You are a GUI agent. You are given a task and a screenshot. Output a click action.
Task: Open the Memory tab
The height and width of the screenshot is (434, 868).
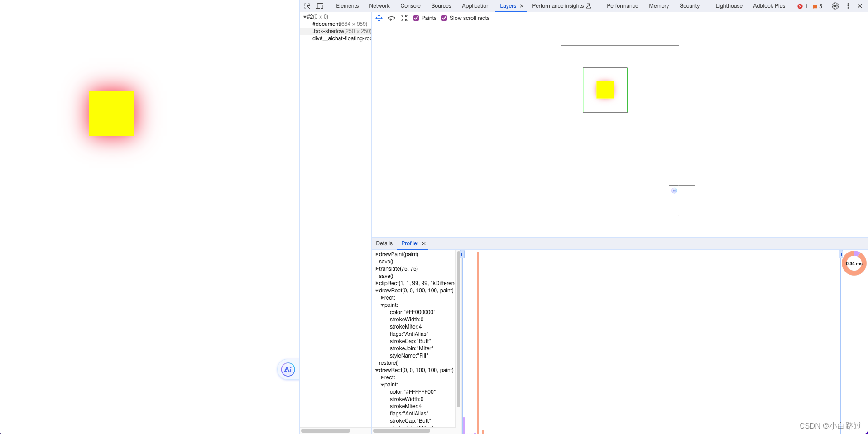[x=659, y=6]
